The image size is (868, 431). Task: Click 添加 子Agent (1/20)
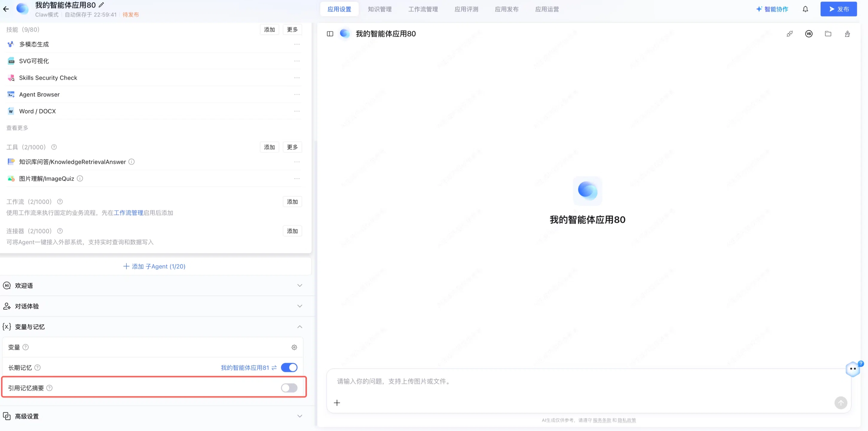pyautogui.click(x=154, y=266)
